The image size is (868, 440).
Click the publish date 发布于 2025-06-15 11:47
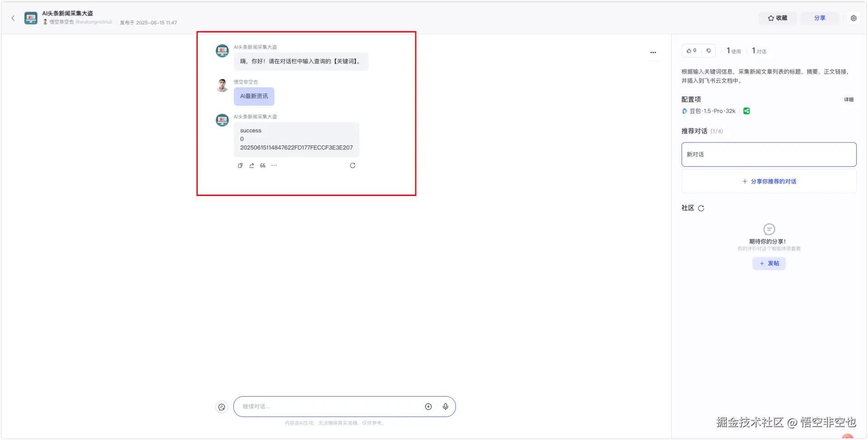point(149,23)
